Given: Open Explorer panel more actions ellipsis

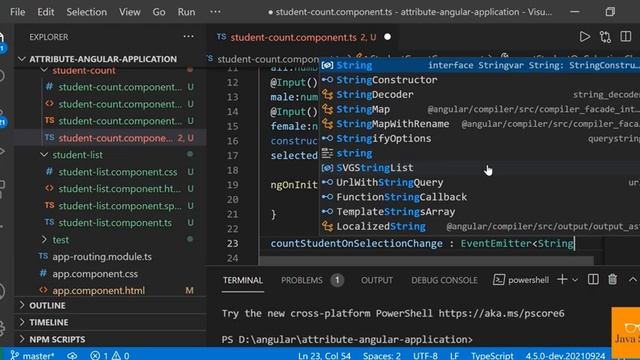Looking at the screenshot, I should pos(189,37).
